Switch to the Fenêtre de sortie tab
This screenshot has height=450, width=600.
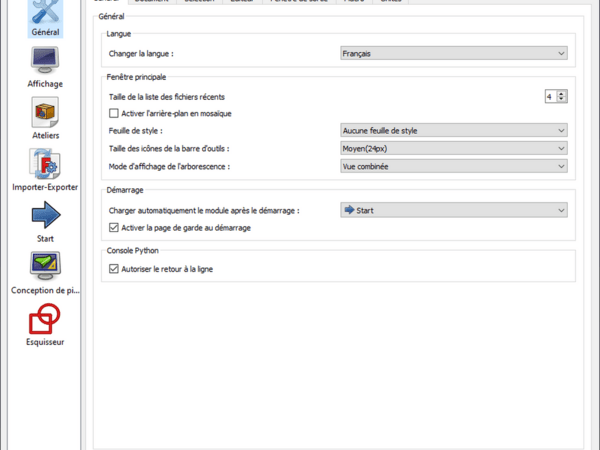coord(297,3)
